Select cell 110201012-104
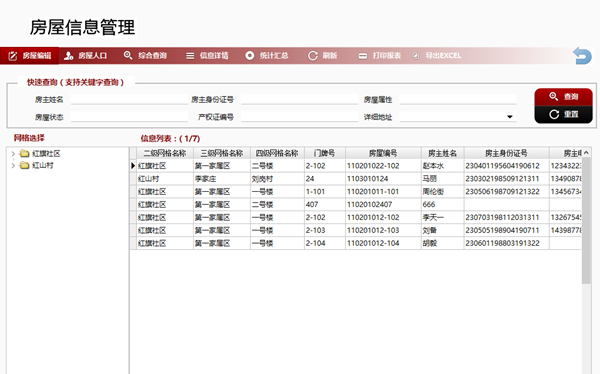600x374 pixels. click(x=383, y=243)
